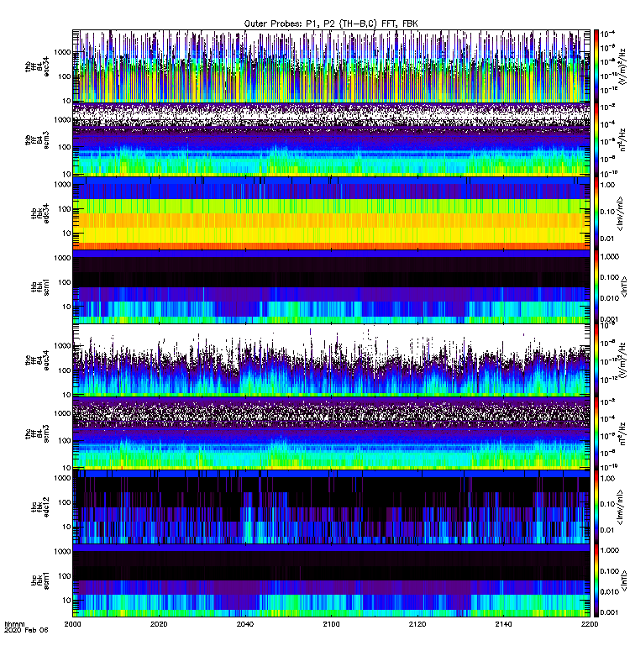630x672 pixels.
Task: Click inside the thb fff scm3 spectrogram plot
Action: [331, 139]
